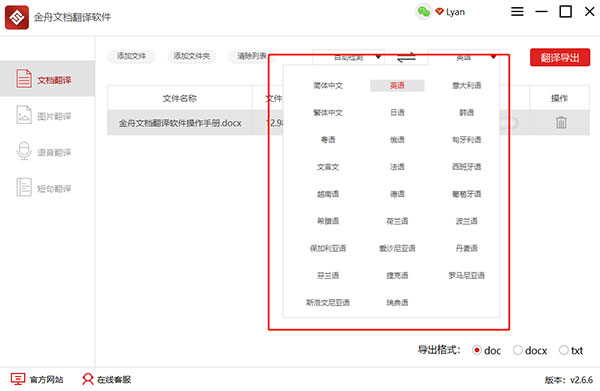The image size is (600, 391).
Task: Open the 文档翻译 document translation icon
Action: point(24,79)
